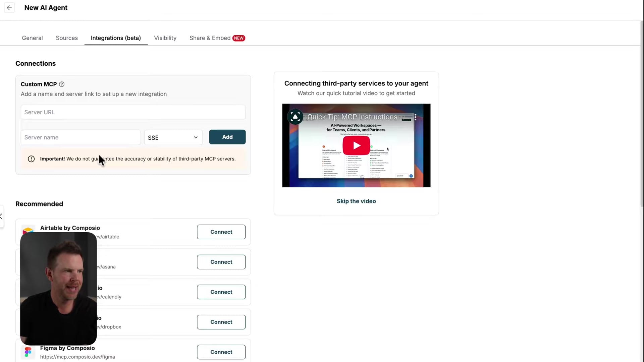Focus the Server name input field
The width and height of the screenshot is (644, 362).
tap(80, 137)
